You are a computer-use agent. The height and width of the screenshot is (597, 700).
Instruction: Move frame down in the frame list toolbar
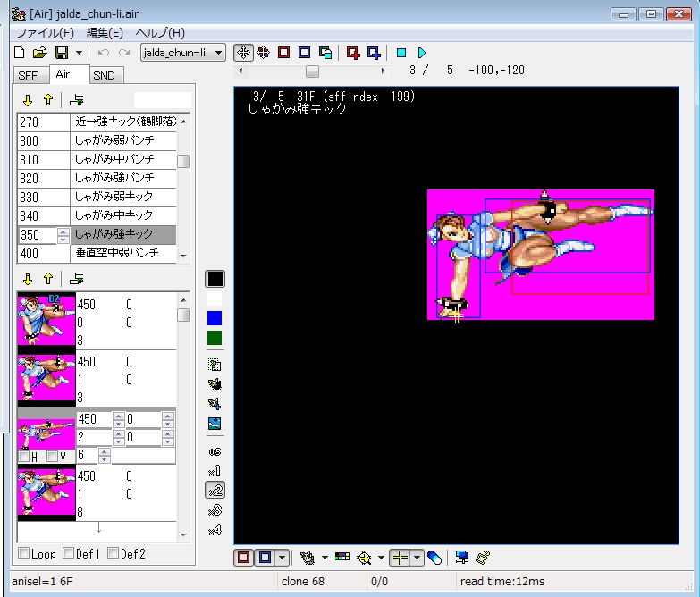28,280
